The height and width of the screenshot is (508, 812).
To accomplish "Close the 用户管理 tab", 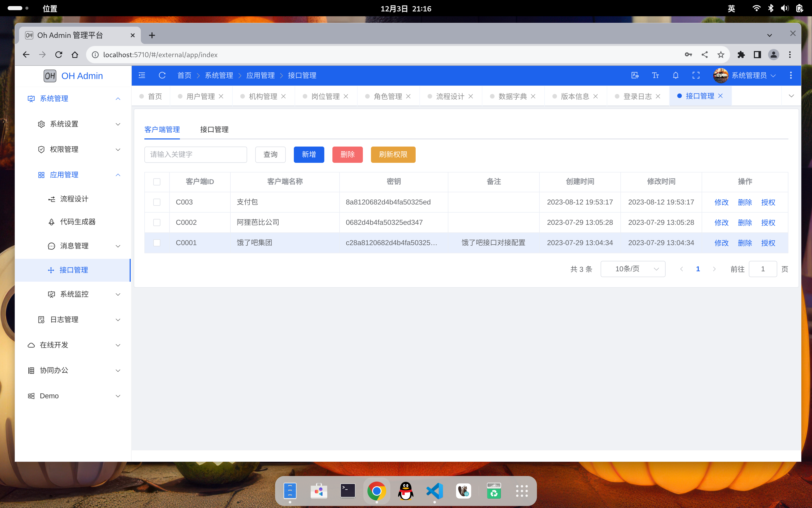I will click(x=221, y=97).
